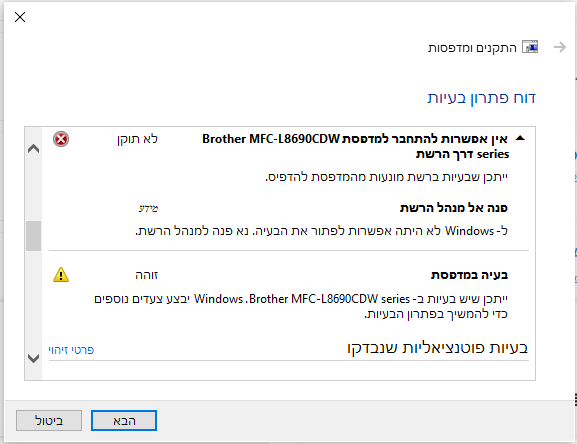Select the 'בעיה במדפסת' issue heading
This screenshot has width=577, height=444.
point(469,275)
